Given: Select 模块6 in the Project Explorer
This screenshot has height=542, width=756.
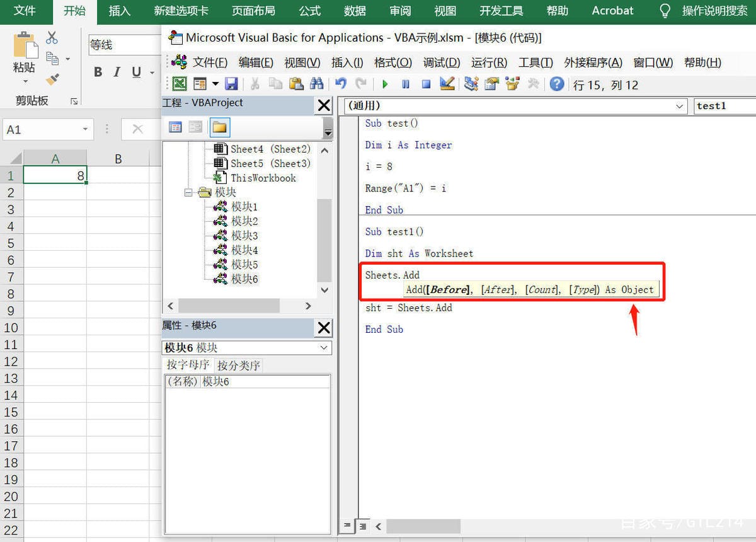Looking at the screenshot, I should tap(244, 279).
